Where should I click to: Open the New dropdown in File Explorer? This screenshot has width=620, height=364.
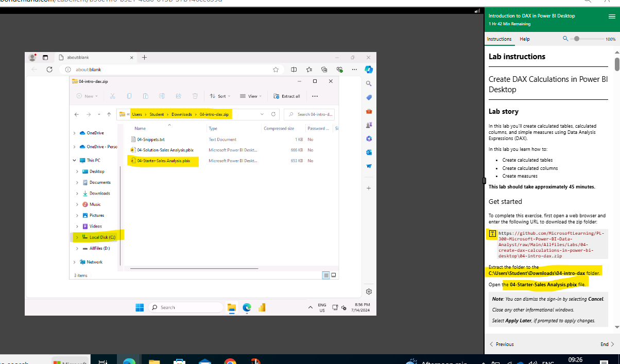click(88, 96)
